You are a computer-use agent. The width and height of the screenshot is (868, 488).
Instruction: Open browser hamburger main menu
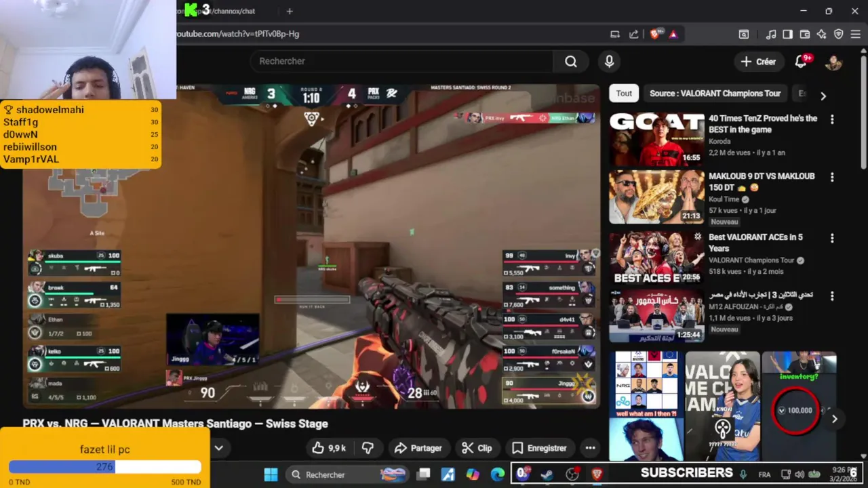[856, 34]
